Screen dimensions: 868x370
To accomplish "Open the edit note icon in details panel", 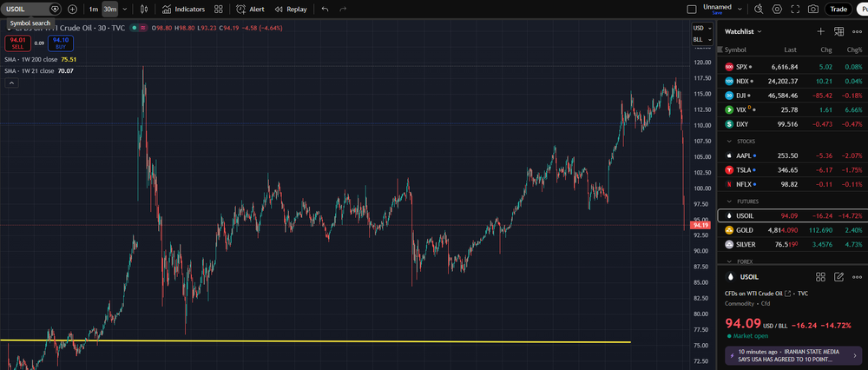I will 838,277.
